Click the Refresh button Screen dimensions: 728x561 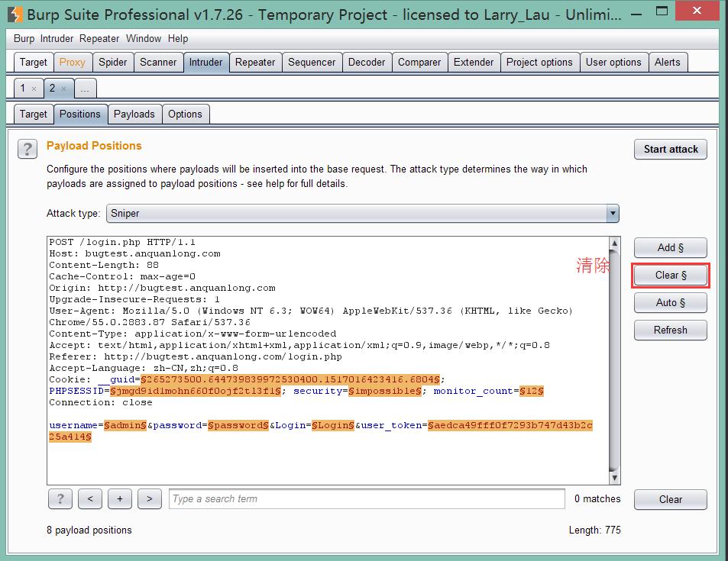pyautogui.click(x=671, y=330)
